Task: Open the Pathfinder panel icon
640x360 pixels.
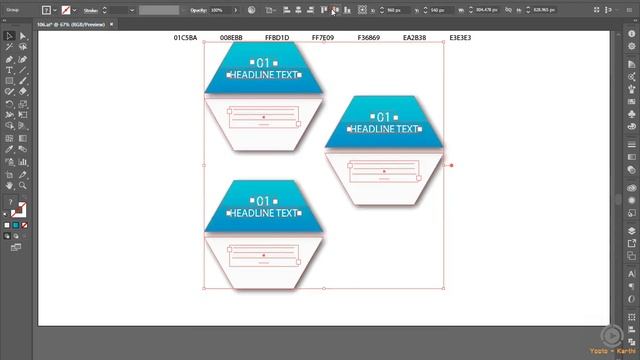Action: pyautogui.click(x=631, y=342)
